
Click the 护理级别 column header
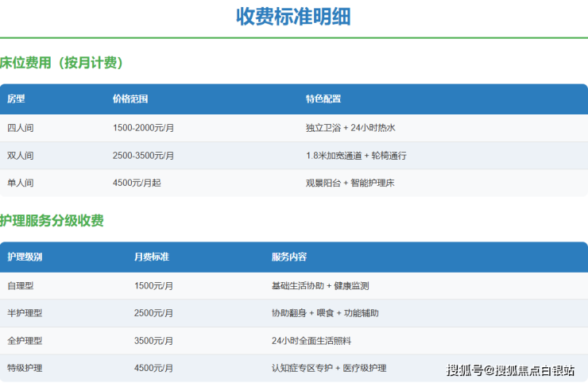click(x=25, y=257)
